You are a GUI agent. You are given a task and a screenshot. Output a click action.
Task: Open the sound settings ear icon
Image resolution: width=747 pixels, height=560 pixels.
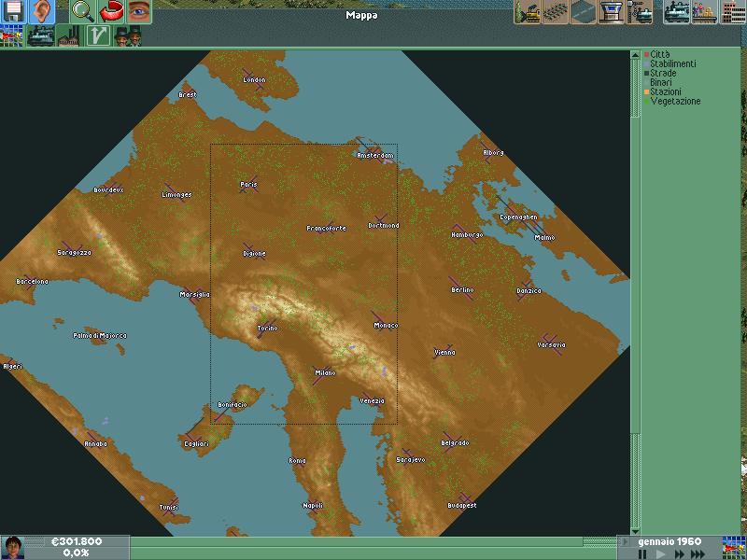[41, 12]
